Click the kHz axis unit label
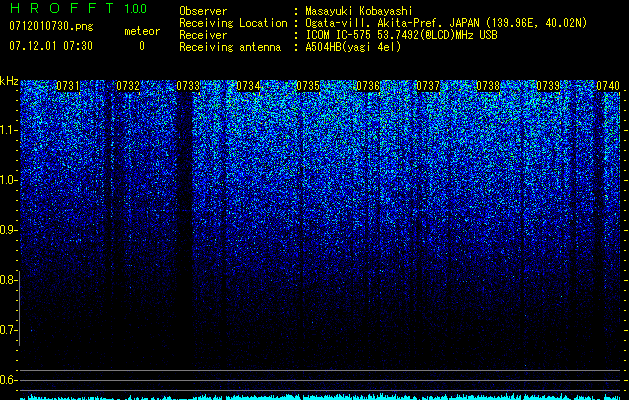This screenshot has width=629, height=400. [9, 81]
